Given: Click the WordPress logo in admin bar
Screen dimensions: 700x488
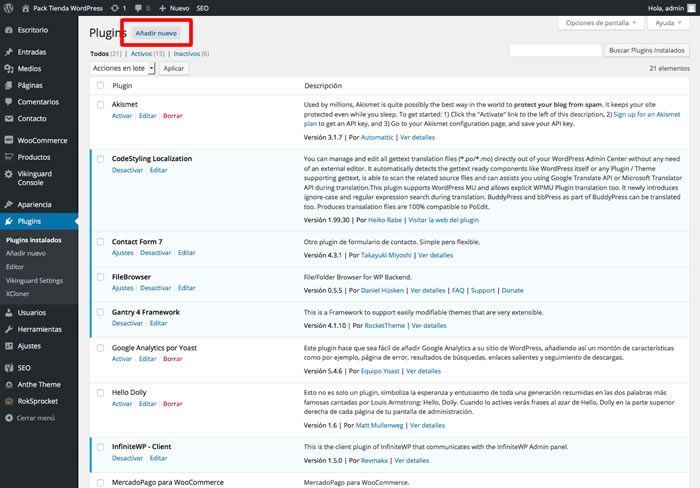Looking at the screenshot, I should [x=8, y=8].
